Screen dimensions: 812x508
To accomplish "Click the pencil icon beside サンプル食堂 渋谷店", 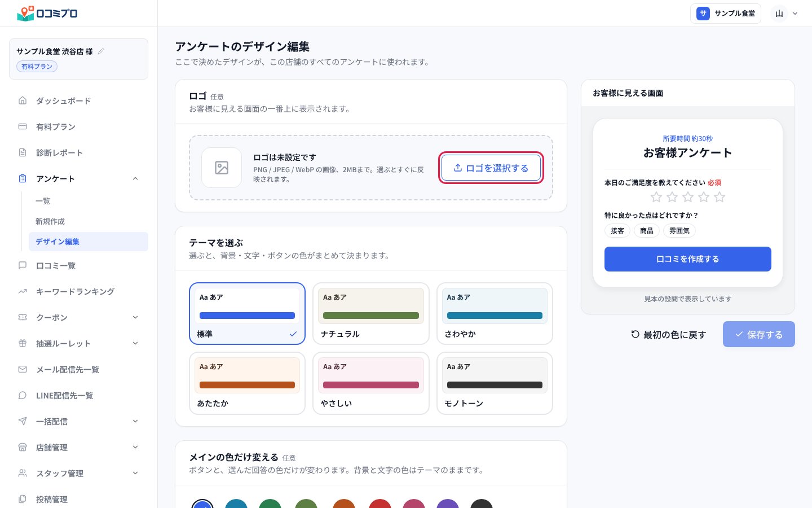I will (101, 51).
